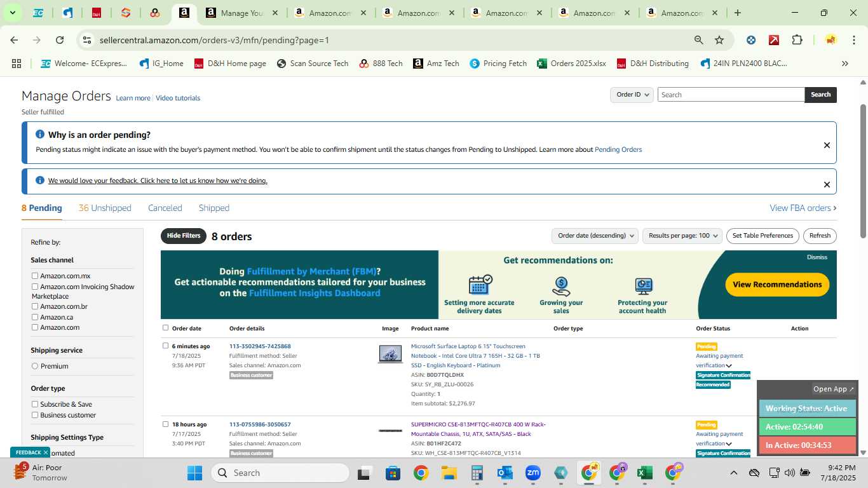Click the browser reload icon

[x=60, y=40]
